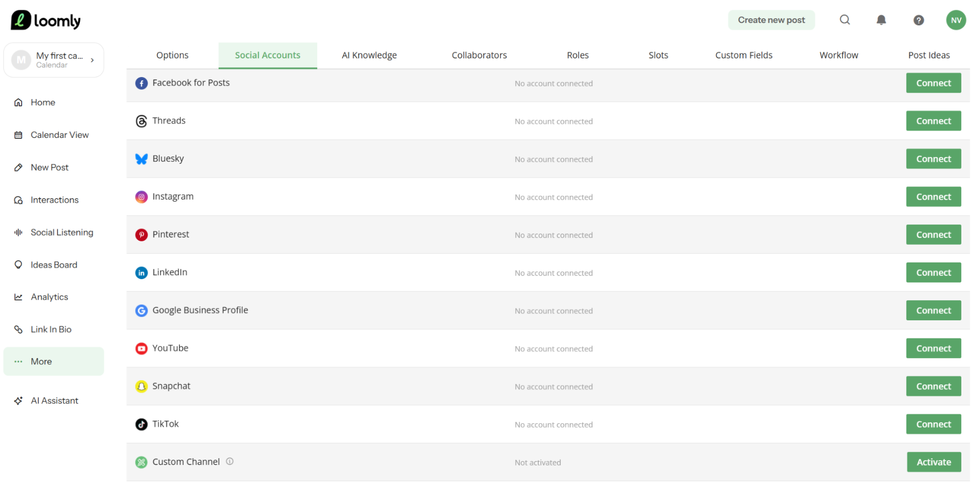
Task: Expand the More menu in sidebar
Action: click(53, 362)
